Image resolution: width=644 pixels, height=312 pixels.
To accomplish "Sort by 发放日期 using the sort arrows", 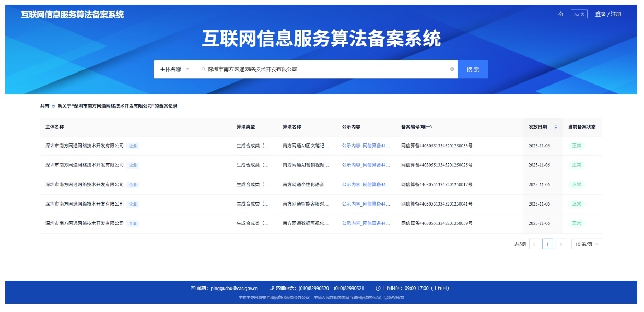I will coord(556,127).
